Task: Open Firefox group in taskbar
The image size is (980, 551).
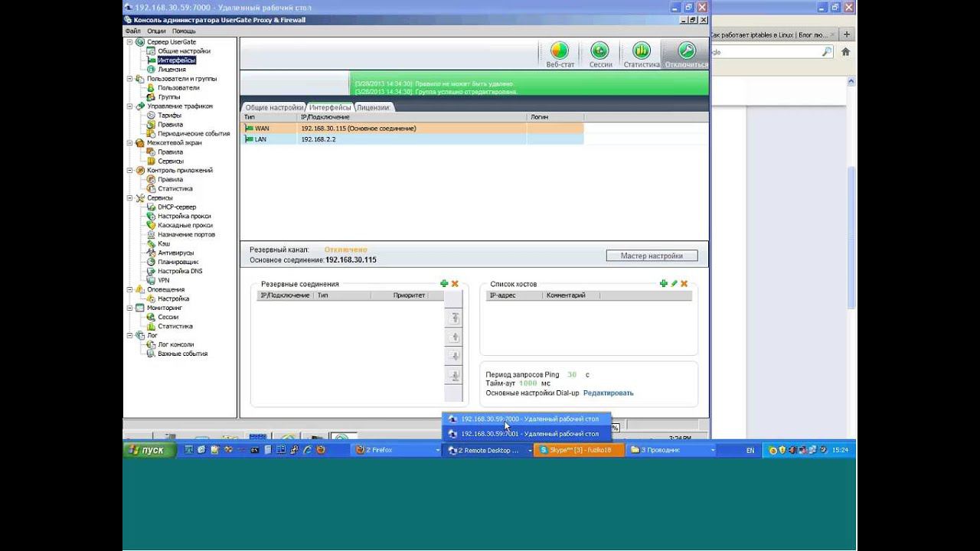Action: (396, 450)
